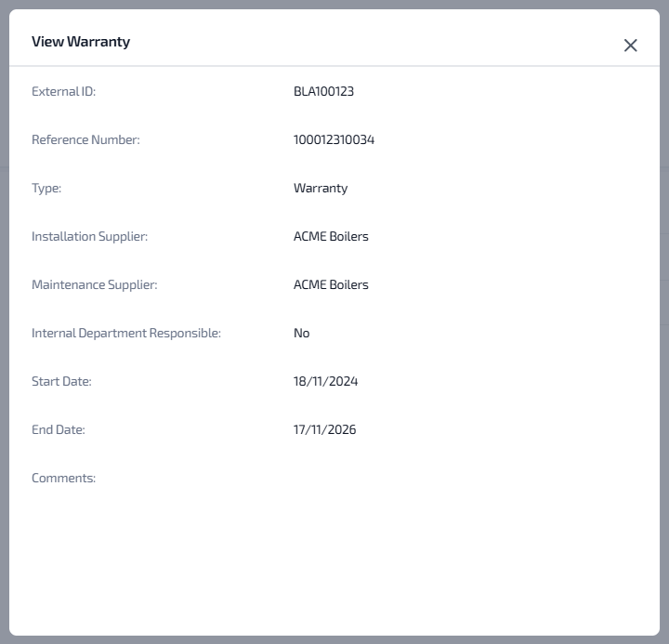This screenshot has width=669, height=644.
Task: Click the Warranty type value
Action: coord(321,189)
